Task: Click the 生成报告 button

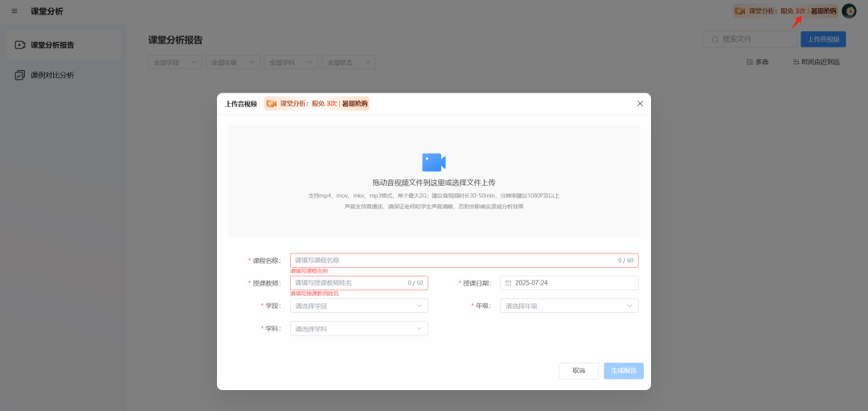Action: [x=624, y=371]
